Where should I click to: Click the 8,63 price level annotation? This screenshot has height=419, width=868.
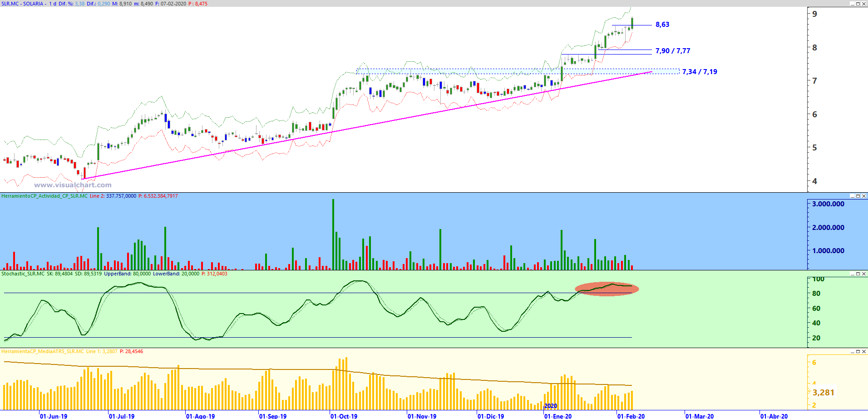(662, 25)
